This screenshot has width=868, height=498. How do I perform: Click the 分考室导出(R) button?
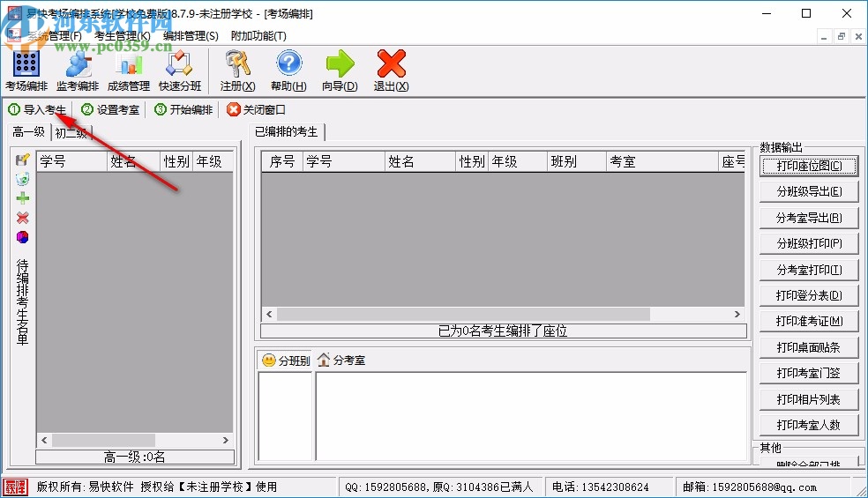point(809,218)
